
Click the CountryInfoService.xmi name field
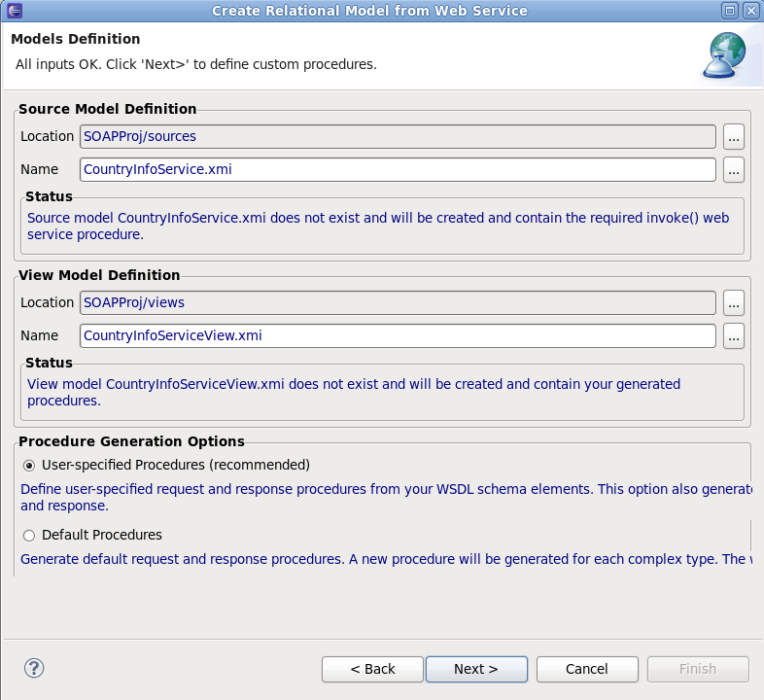398,169
